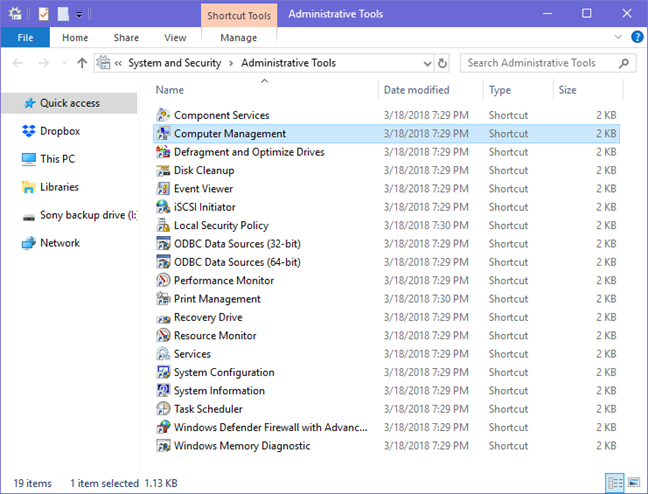648x494 pixels.
Task: Select the Sony backup drive entry
Action: pos(81,215)
